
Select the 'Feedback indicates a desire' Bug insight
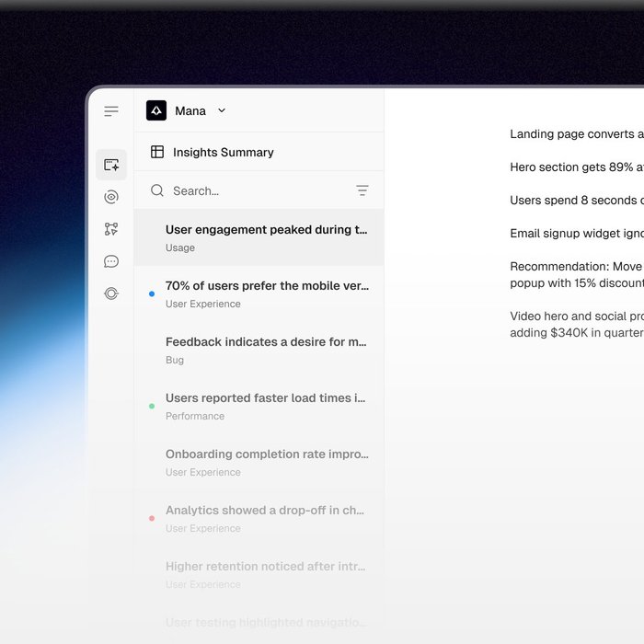[x=266, y=350]
